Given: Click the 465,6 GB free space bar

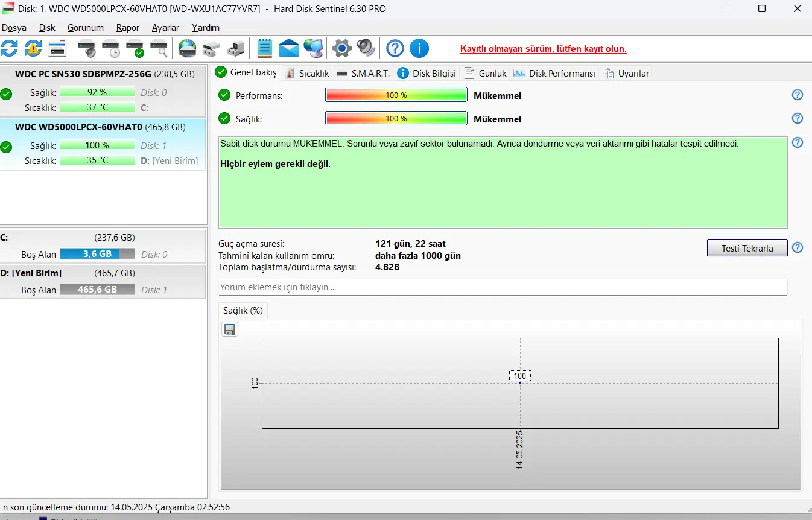Looking at the screenshot, I should click(97, 290).
